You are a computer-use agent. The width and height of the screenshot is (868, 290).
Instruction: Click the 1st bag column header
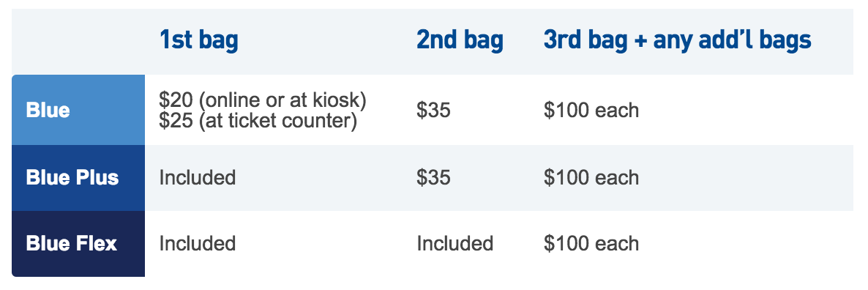(199, 40)
